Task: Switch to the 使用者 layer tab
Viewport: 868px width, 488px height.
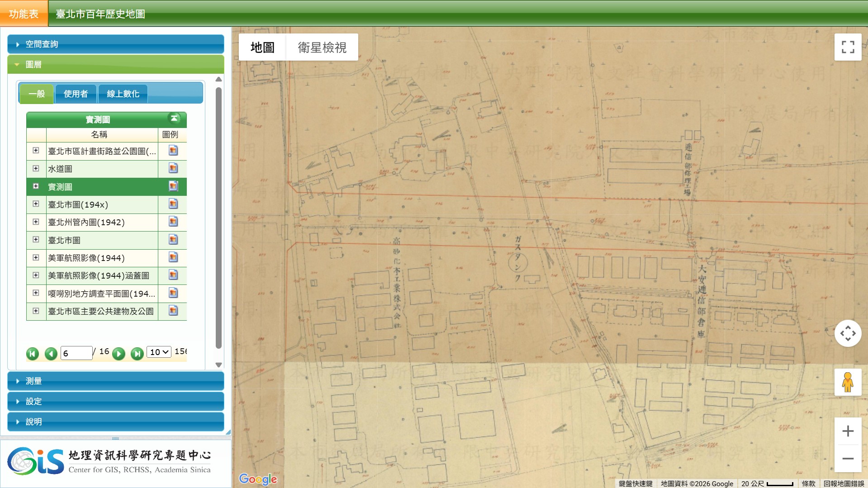Action: point(76,94)
